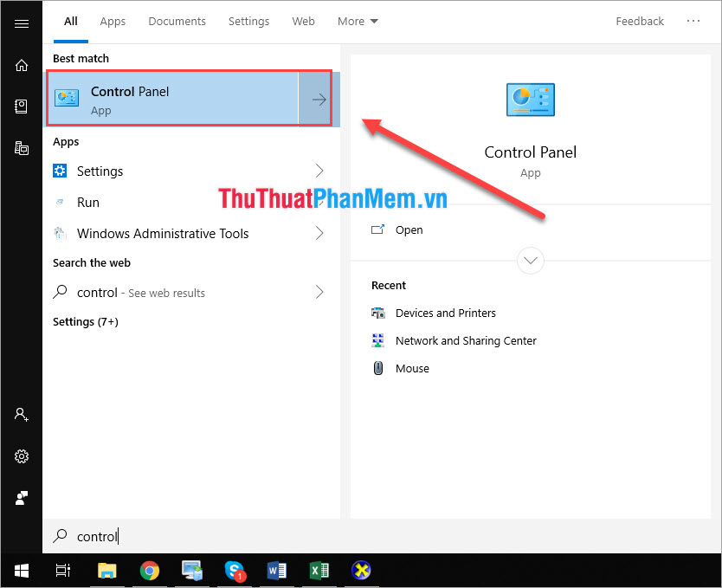Open the Notebook icon in search sidebar
Image resolution: width=722 pixels, height=588 pixels.
pyautogui.click(x=22, y=106)
